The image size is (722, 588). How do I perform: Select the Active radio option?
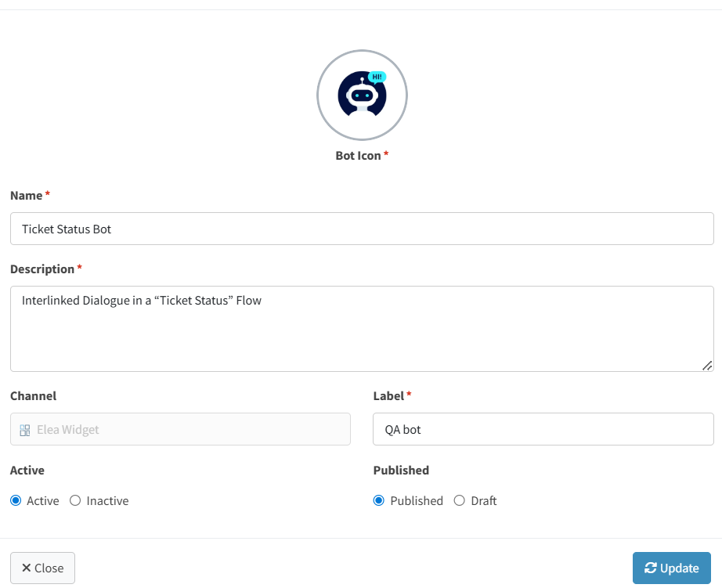pyautogui.click(x=16, y=500)
